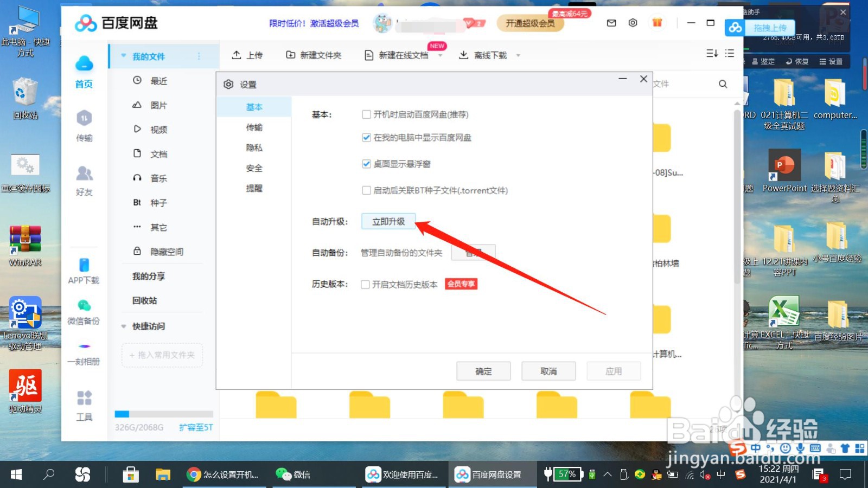Image resolution: width=868 pixels, height=488 pixels.
Task: Click 应用 in settings dialog
Action: pyautogui.click(x=614, y=371)
